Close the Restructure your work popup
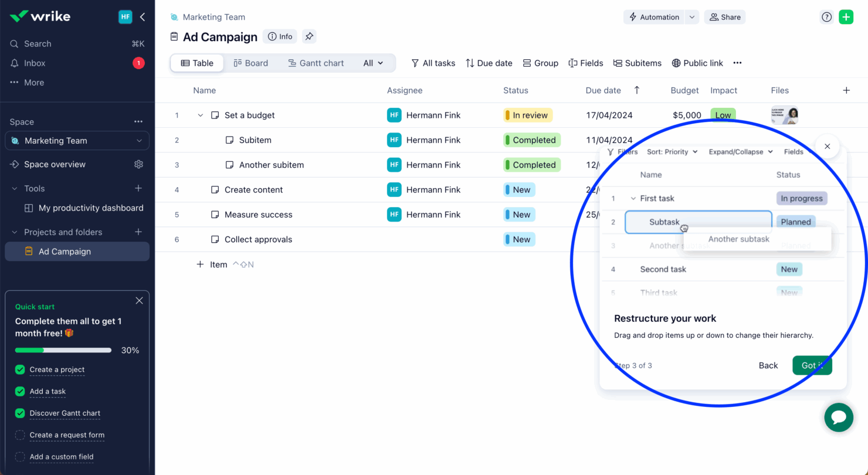Screen dimensions: 868x475 (827, 147)
